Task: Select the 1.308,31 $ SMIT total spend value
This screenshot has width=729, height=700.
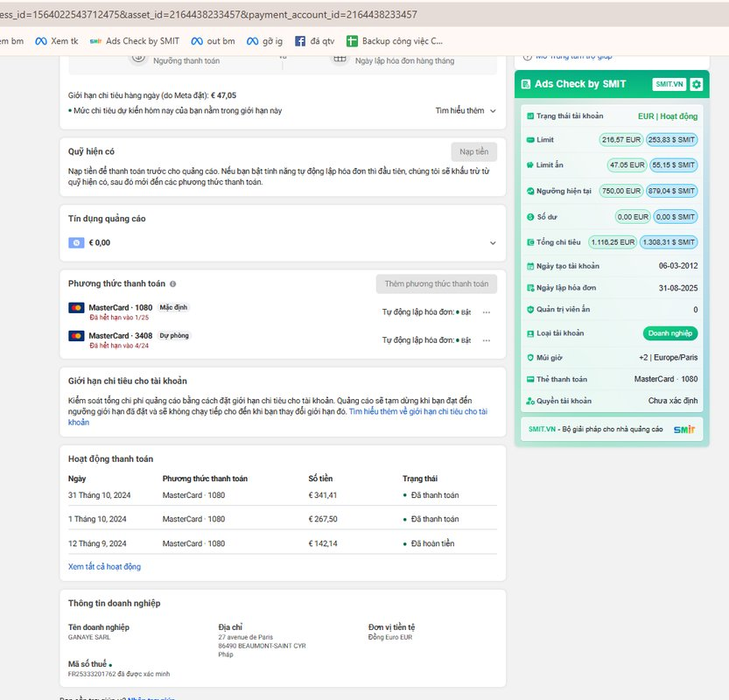Action: point(669,242)
